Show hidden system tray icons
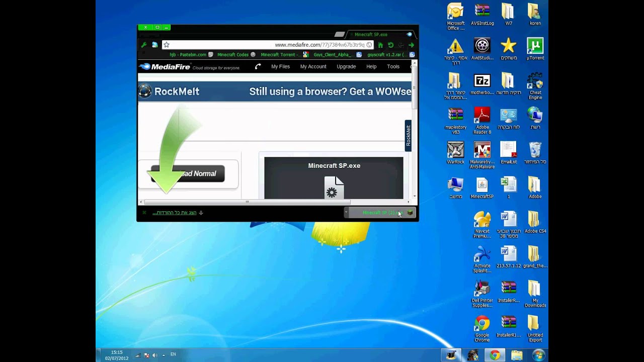The width and height of the screenshot is (644, 362). point(164,355)
